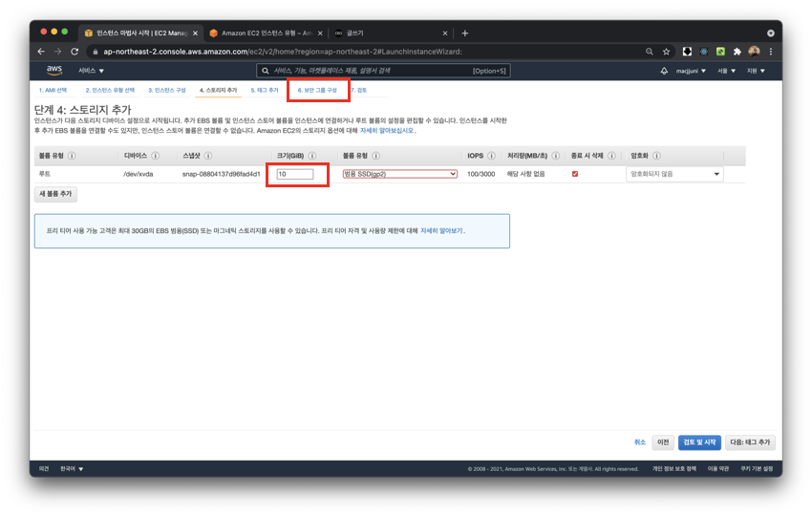Click info icon next to IOPS
The image size is (812, 516).
491,156
